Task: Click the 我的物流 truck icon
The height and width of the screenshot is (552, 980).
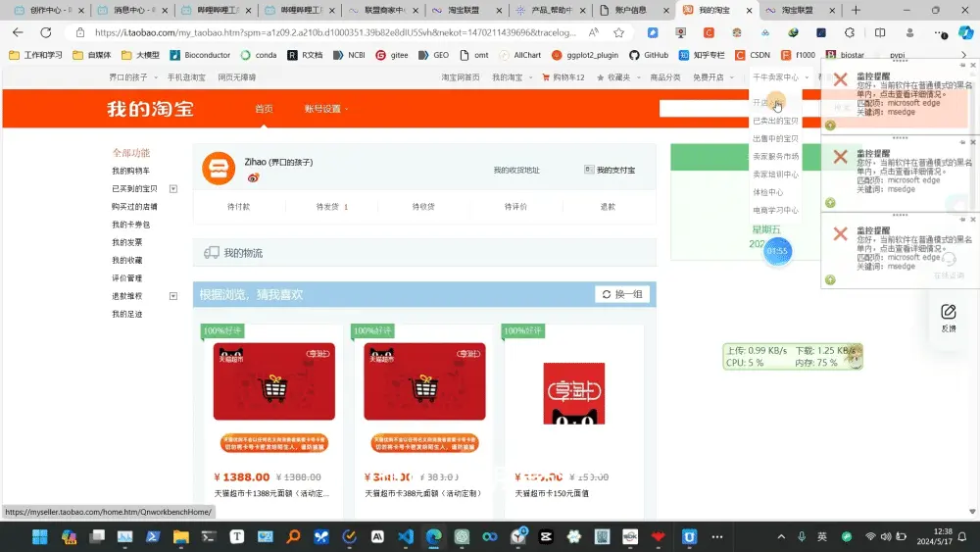Action: [x=212, y=253]
